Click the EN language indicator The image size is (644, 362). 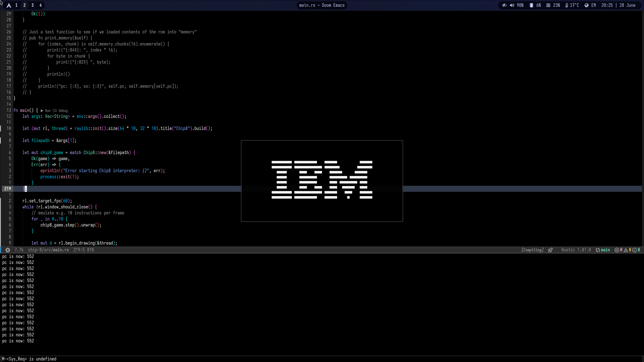tap(594, 5)
